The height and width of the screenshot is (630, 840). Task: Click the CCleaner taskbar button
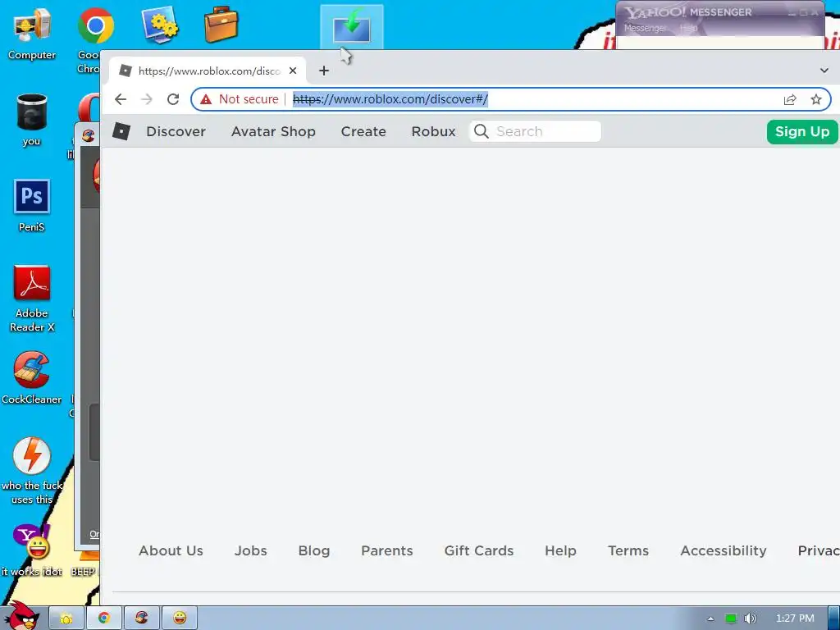141,619
